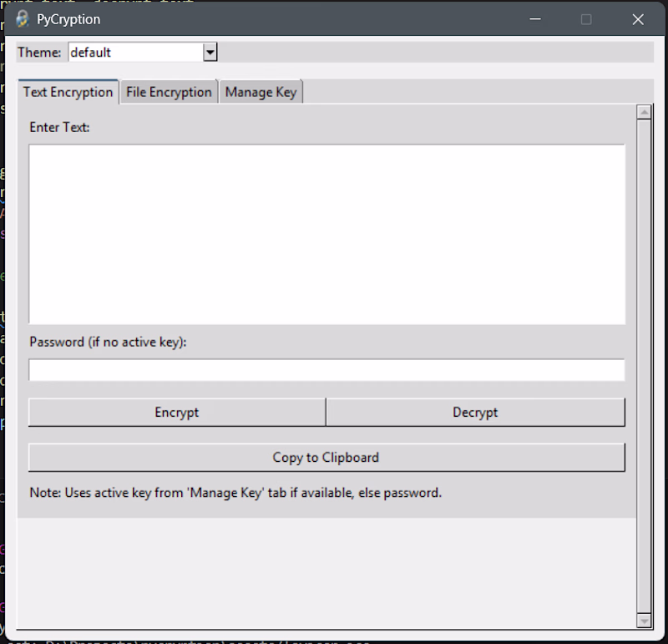This screenshot has height=644, width=668.
Task: Click the PyCryption lock app icon
Action: (23, 19)
